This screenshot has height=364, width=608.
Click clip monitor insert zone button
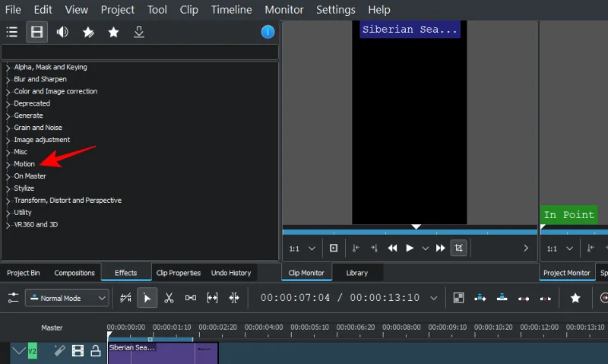(334, 248)
